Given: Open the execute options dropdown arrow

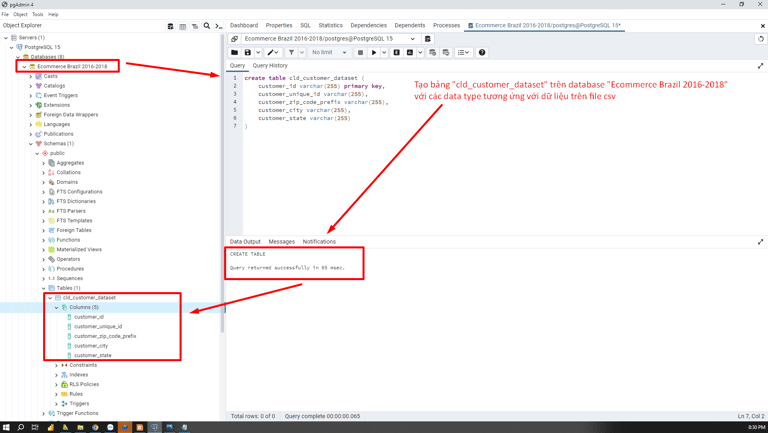Looking at the screenshot, I should point(384,52).
